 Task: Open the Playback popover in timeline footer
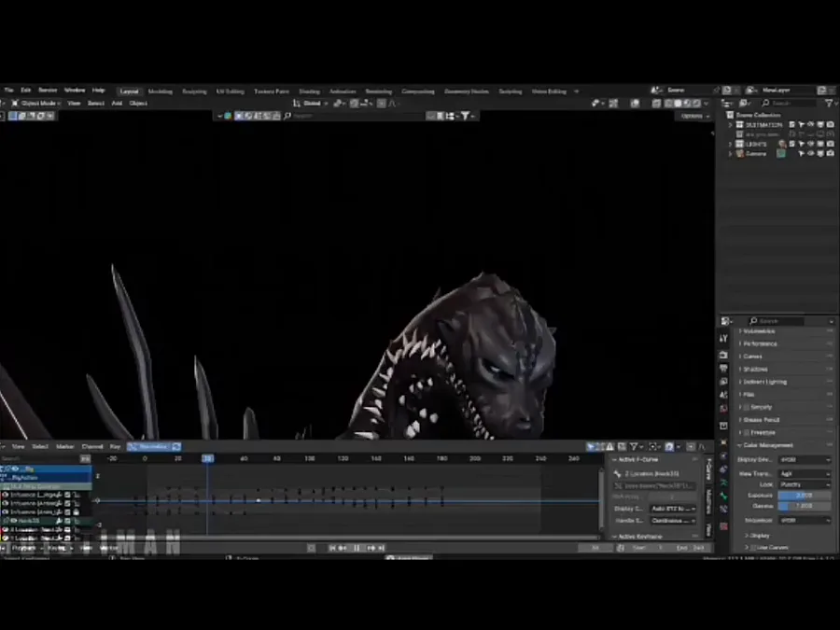pos(26,548)
